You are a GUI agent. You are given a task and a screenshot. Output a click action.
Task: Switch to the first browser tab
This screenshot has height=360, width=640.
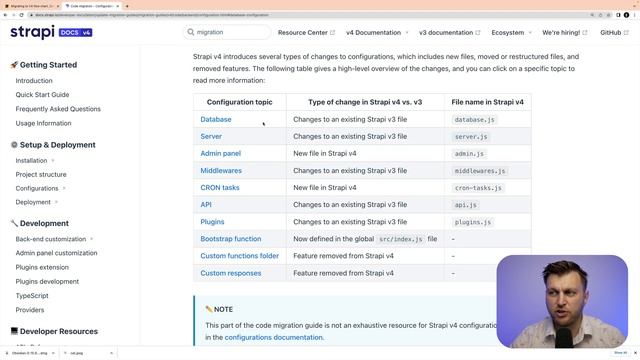[31, 6]
